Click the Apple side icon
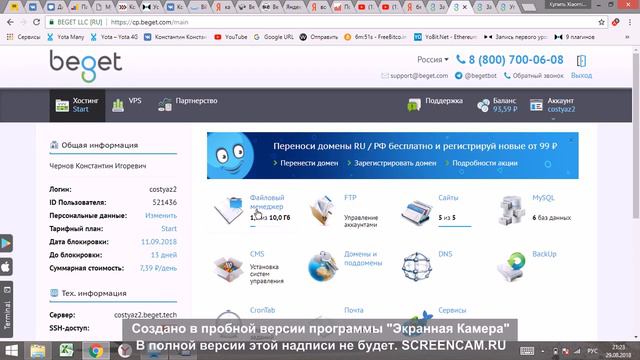The height and width of the screenshot is (360, 640). 6,267
